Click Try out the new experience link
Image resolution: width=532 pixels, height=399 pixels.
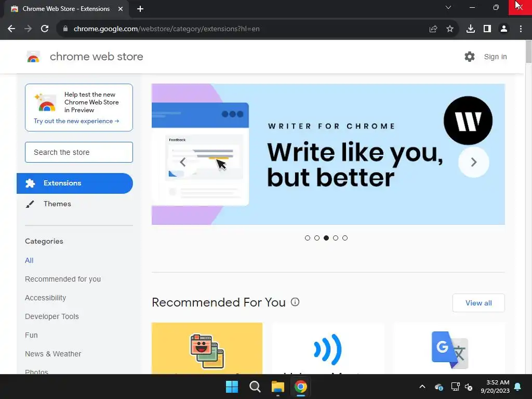pyautogui.click(x=76, y=121)
